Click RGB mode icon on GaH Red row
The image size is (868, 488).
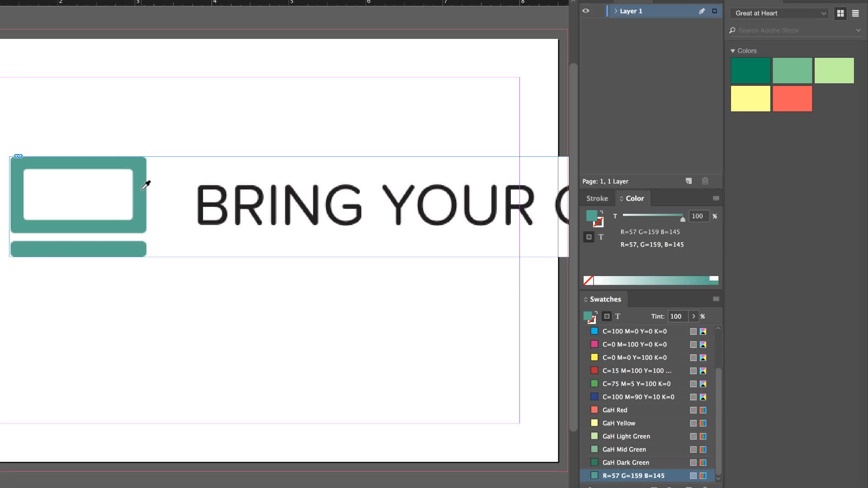703,410
